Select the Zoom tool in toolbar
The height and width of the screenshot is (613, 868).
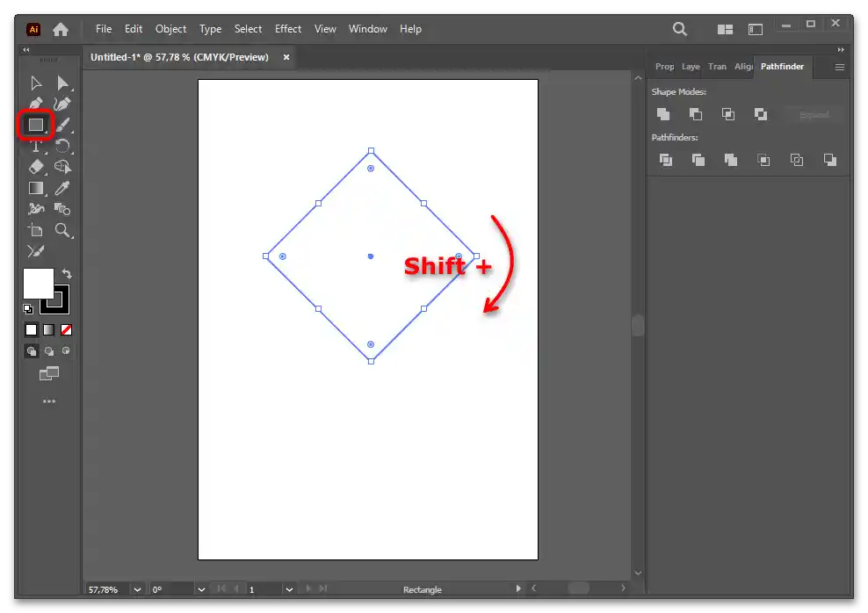click(x=62, y=230)
